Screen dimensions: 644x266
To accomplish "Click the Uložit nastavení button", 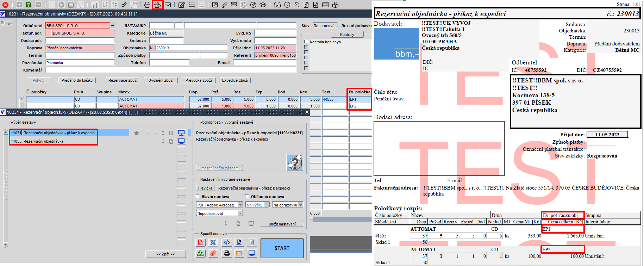I will pyautogui.click(x=282, y=224).
